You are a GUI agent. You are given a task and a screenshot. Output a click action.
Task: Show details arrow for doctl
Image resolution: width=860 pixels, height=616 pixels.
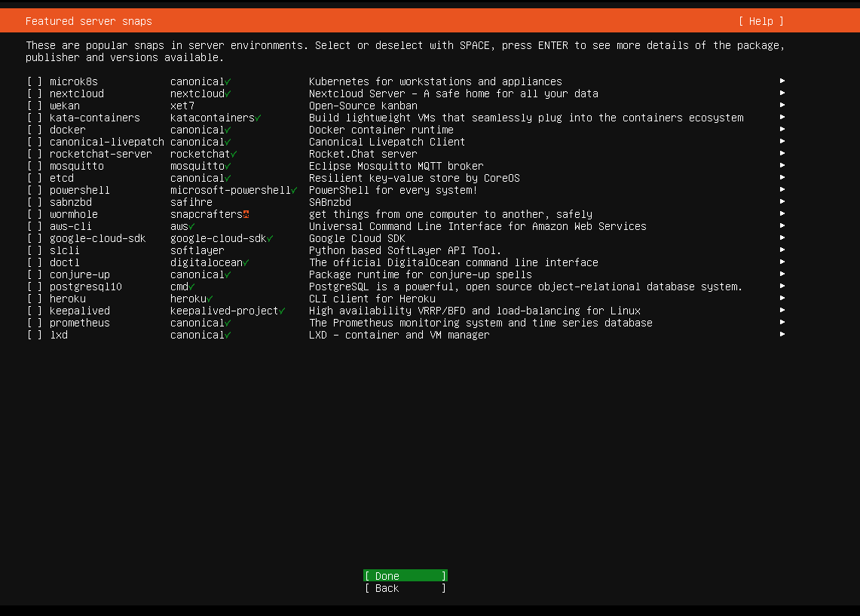coord(782,262)
